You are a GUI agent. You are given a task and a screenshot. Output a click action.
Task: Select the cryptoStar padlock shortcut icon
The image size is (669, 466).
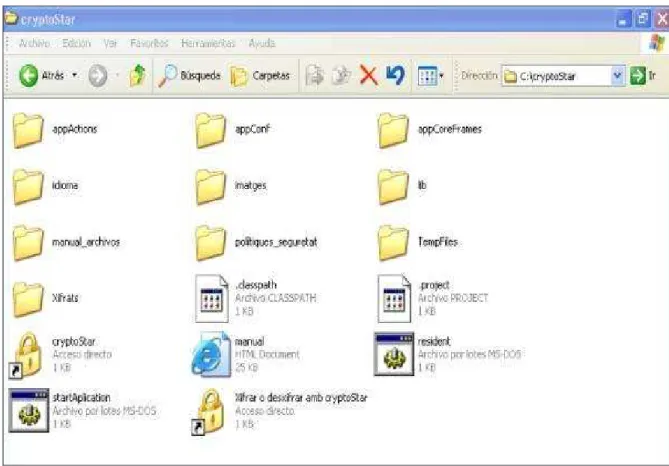pos(26,355)
